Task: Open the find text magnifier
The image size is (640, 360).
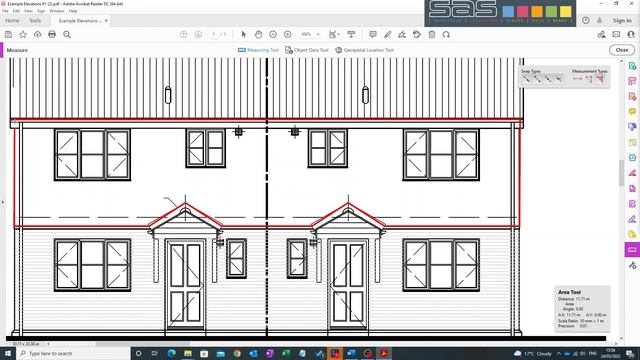Action: point(67,35)
